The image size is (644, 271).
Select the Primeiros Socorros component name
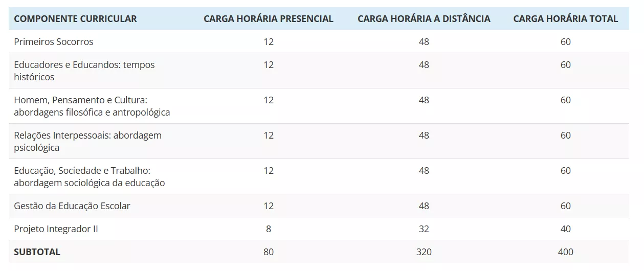point(54,42)
